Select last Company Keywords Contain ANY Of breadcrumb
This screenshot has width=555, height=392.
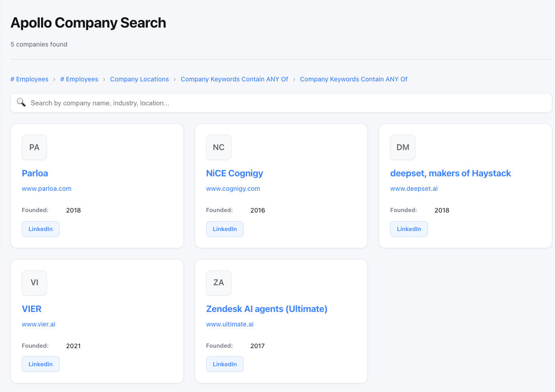click(x=353, y=79)
